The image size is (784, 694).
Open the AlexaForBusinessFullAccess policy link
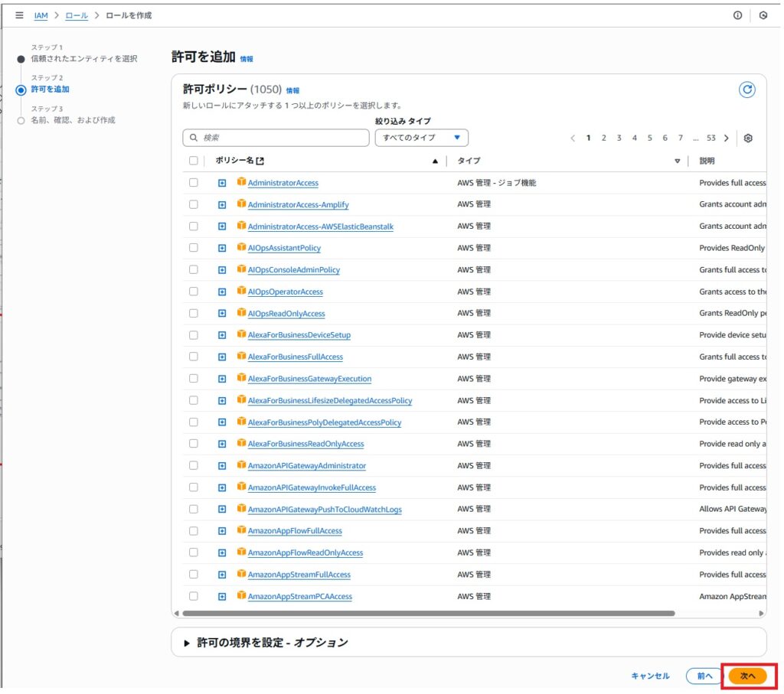tap(296, 357)
